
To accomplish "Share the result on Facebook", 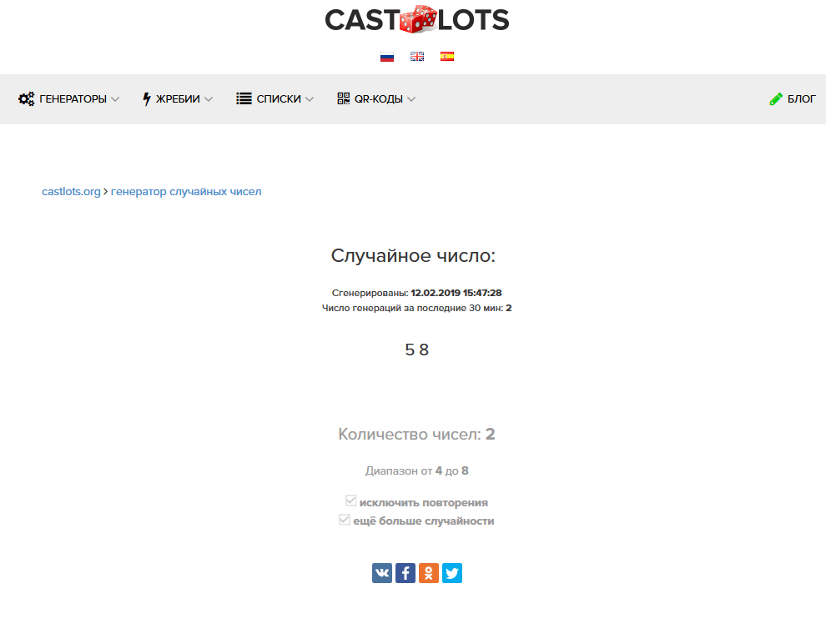I will (405, 573).
